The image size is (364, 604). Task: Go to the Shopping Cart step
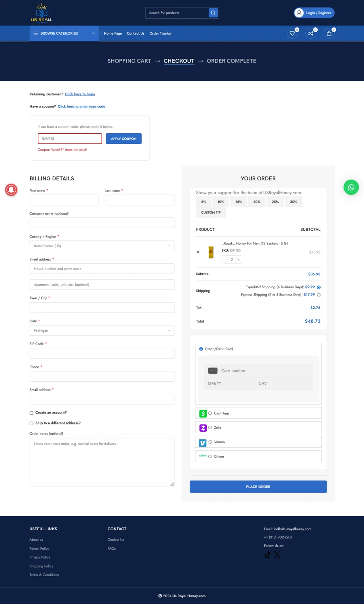click(129, 61)
